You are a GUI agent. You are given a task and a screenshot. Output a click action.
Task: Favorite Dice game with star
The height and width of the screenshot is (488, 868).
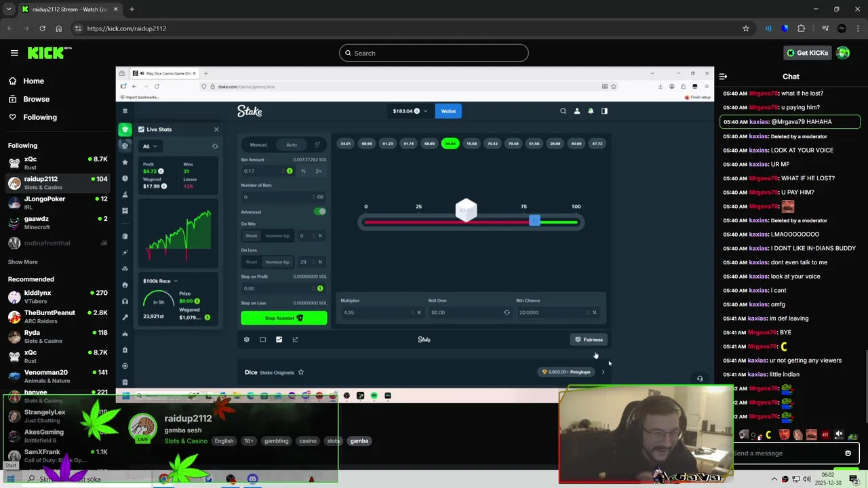(x=300, y=372)
